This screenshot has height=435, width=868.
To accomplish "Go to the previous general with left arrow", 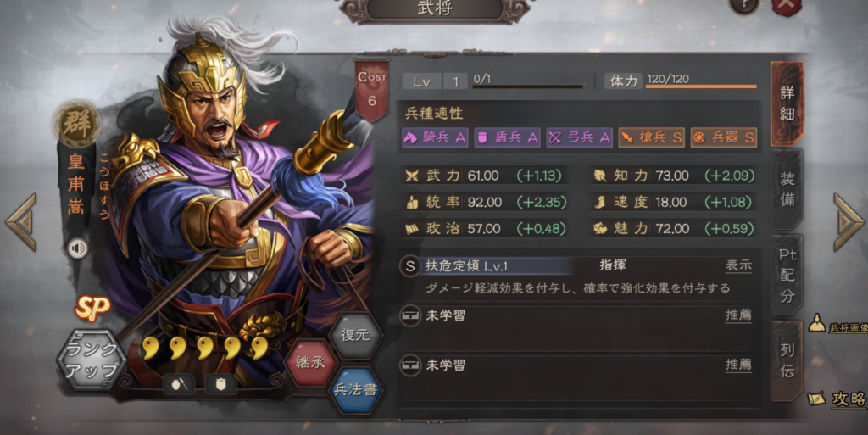I will (22, 222).
